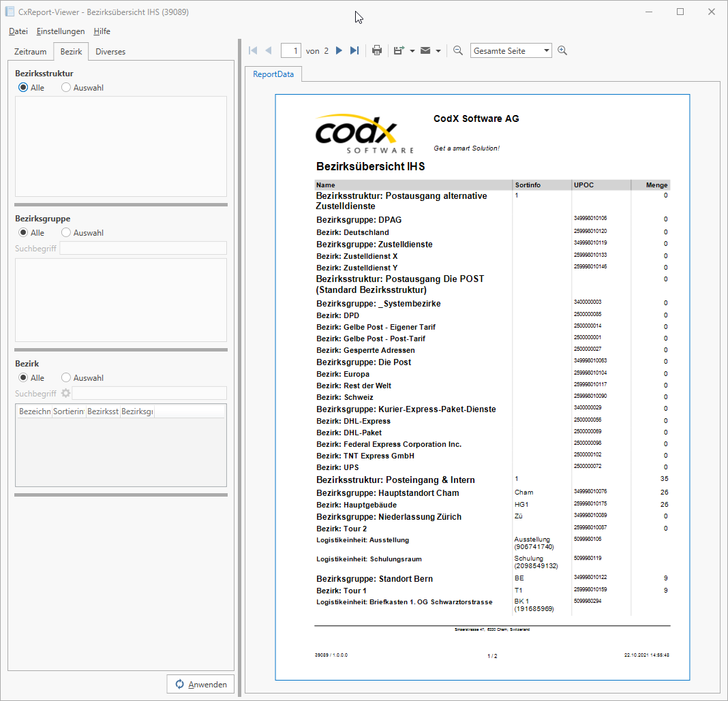
Task: Click the zoom in magnifier
Action: coord(562,50)
